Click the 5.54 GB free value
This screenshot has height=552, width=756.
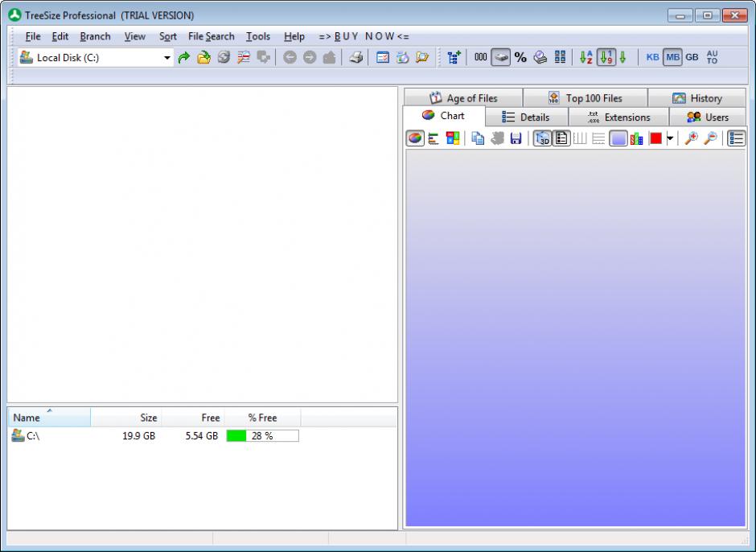202,435
